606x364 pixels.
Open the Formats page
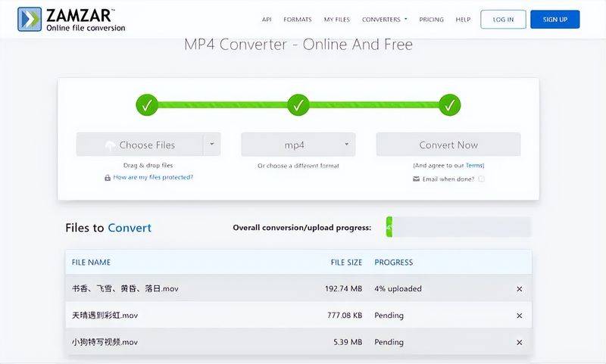coord(297,20)
